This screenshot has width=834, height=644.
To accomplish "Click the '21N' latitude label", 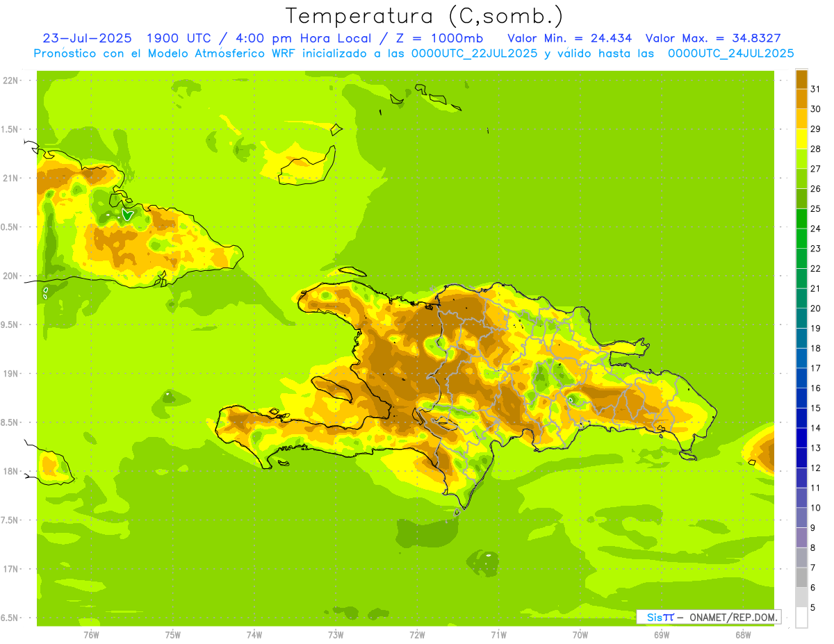I will coord(11,179).
